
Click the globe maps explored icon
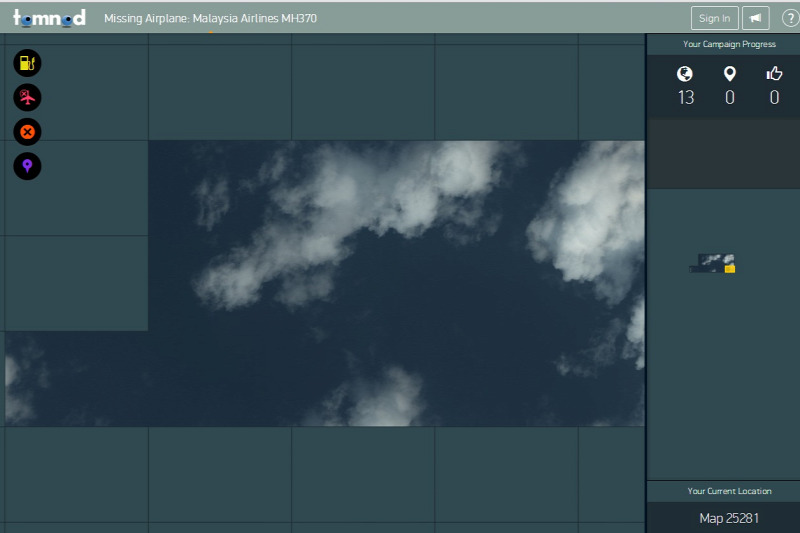pos(685,74)
